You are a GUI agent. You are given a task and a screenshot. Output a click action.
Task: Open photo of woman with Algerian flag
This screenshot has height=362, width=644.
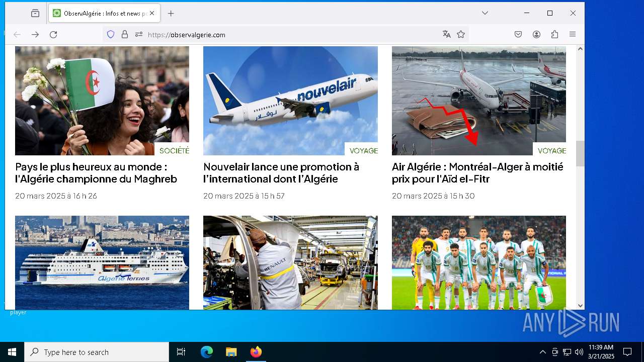pyautogui.click(x=102, y=101)
